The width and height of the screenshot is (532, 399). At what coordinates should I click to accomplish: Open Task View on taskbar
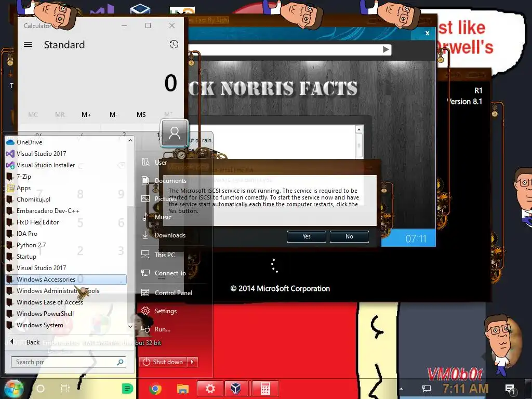pyautogui.click(x=65, y=389)
